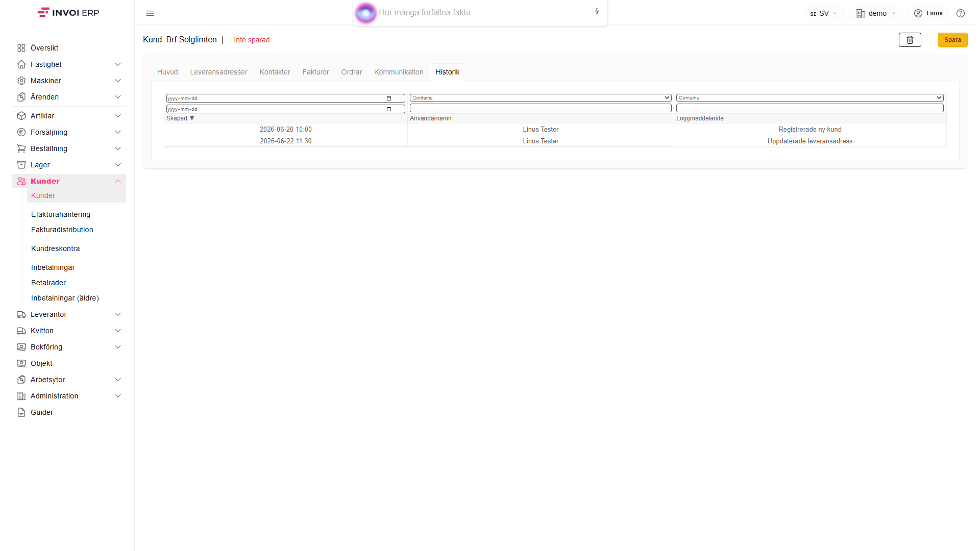
Task: Focus the Användarnamn filter text field
Action: (541, 108)
